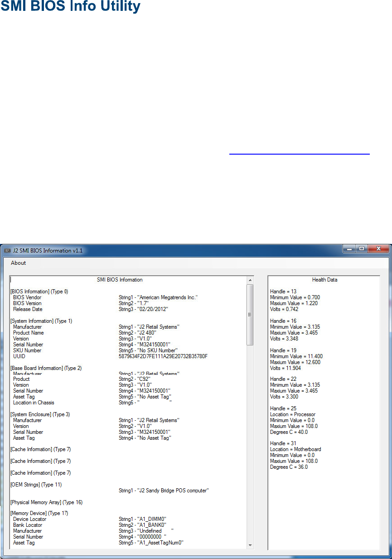
Task: Select "[BIOS Information] (Type 0)" line
Action: tap(39, 292)
